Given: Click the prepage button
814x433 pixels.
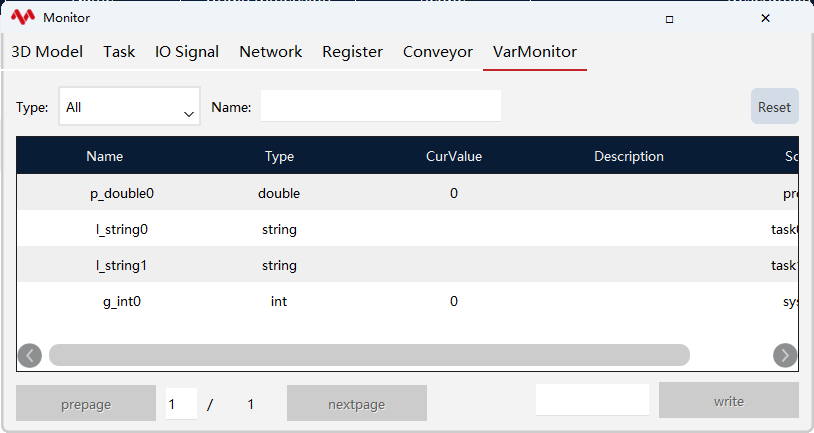Looking at the screenshot, I should [x=86, y=403].
